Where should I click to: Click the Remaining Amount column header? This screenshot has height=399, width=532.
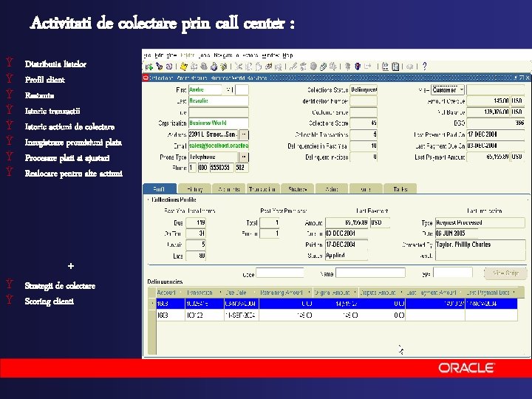286,293
